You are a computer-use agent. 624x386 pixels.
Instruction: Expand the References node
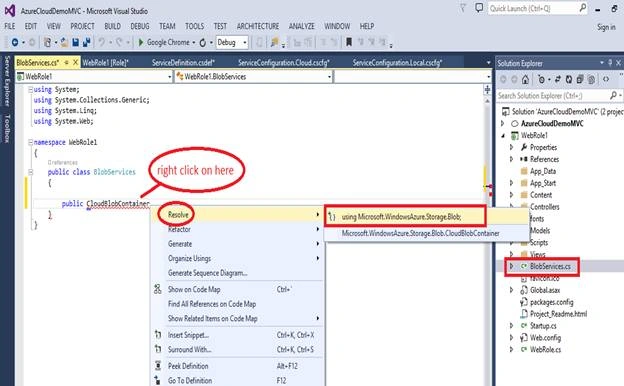[512, 159]
